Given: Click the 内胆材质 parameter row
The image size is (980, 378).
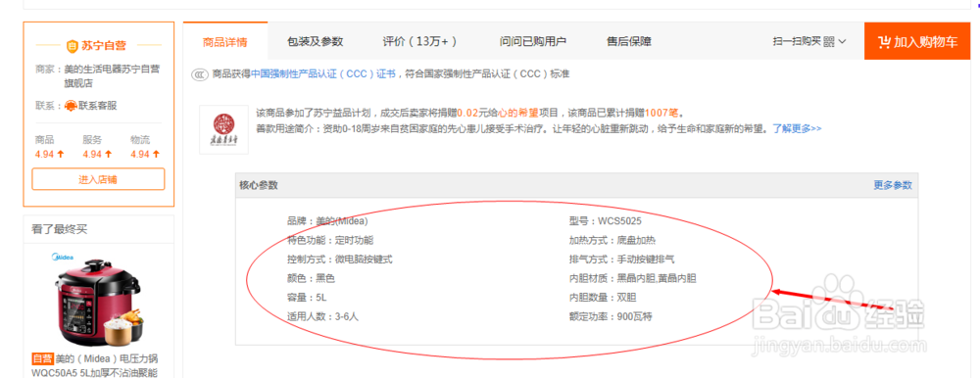Looking at the screenshot, I should point(632,278).
